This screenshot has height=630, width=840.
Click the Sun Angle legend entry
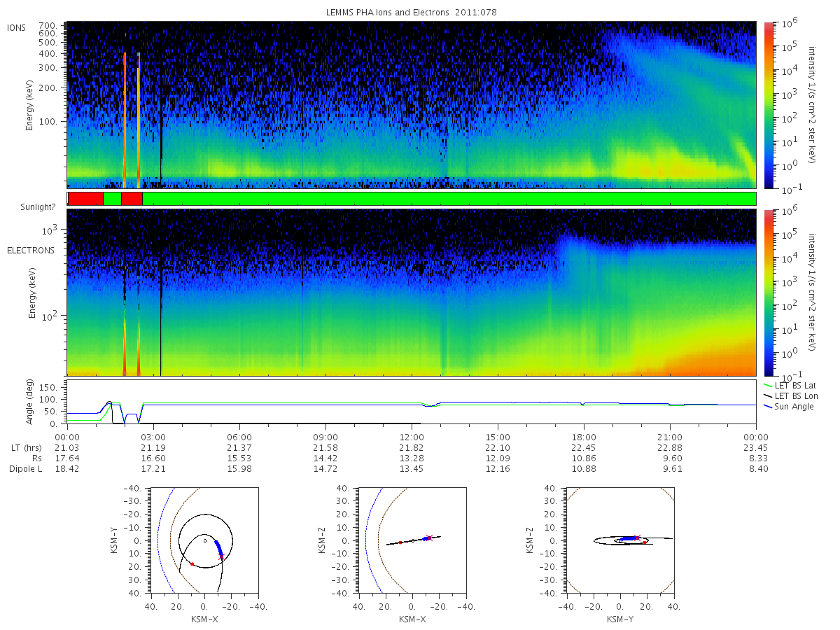point(788,407)
